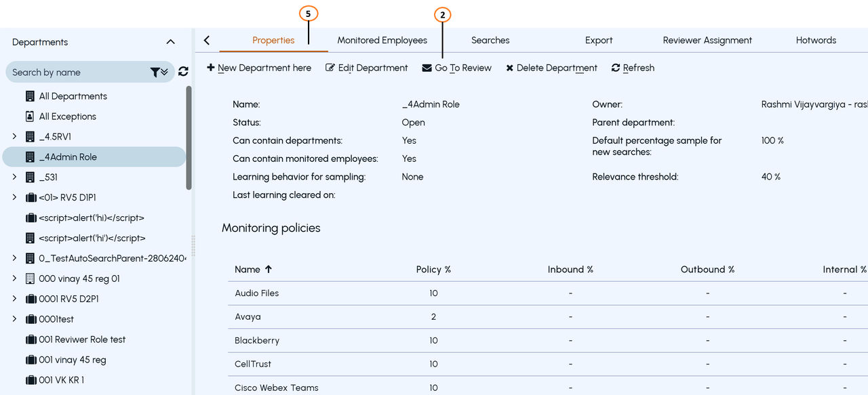Click the building icon of _531
The image size is (868, 395).
point(30,178)
